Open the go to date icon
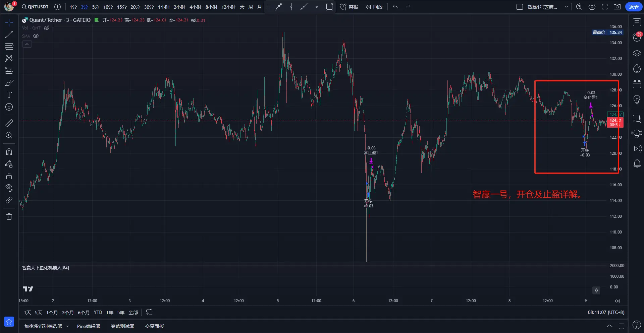Image resolution: width=644 pixels, height=333 pixels. [149, 312]
